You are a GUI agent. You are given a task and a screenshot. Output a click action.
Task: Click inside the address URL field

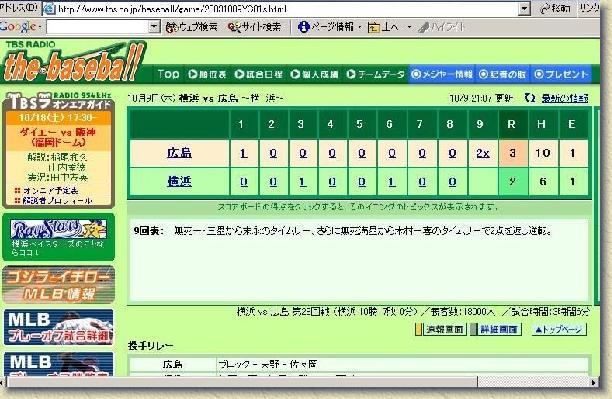(x=287, y=8)
